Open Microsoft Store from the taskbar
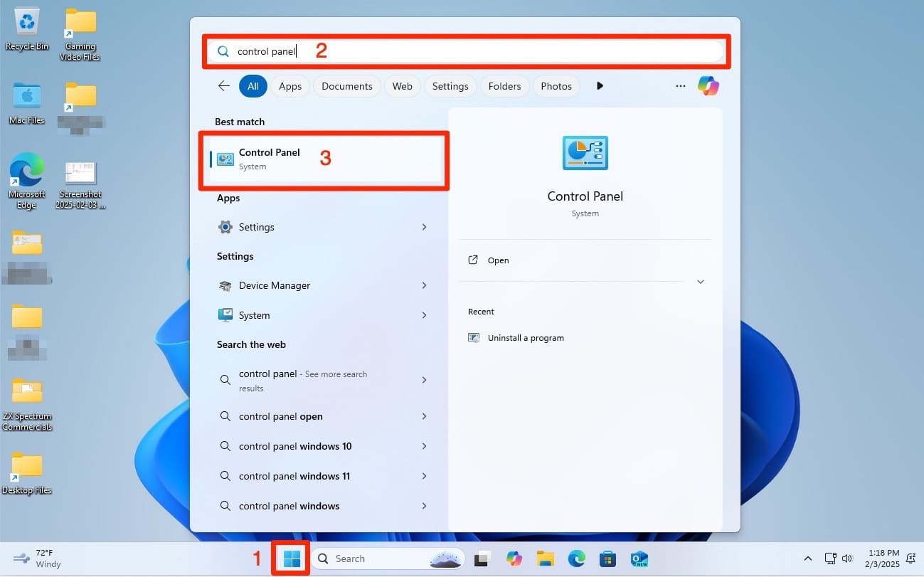The image size is (924, 577). 607,559
